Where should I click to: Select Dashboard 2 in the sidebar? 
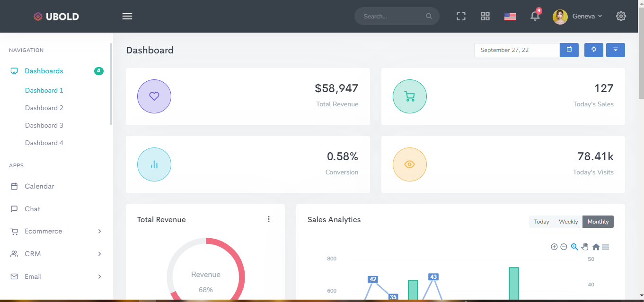44,108
